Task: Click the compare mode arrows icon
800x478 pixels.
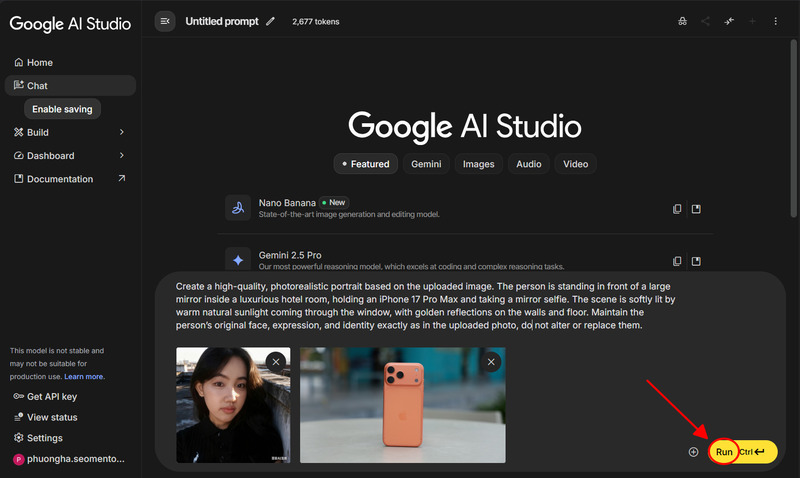Action: [x=729, y=21]
